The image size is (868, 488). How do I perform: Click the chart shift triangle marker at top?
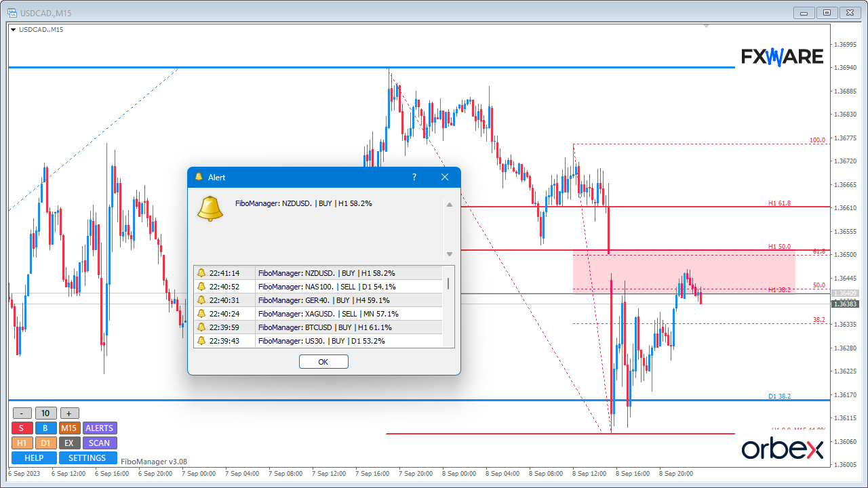coord(706,26)
